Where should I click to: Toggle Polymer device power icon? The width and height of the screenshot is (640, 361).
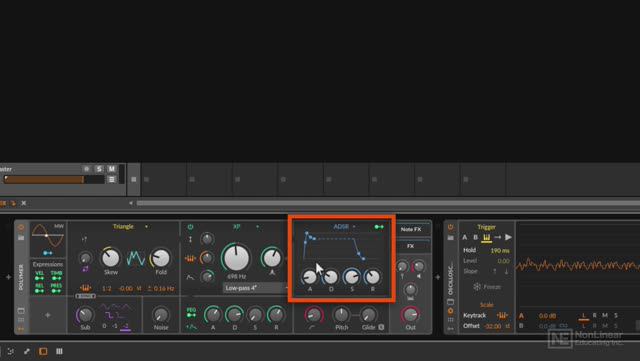click(x=21, y=228)
